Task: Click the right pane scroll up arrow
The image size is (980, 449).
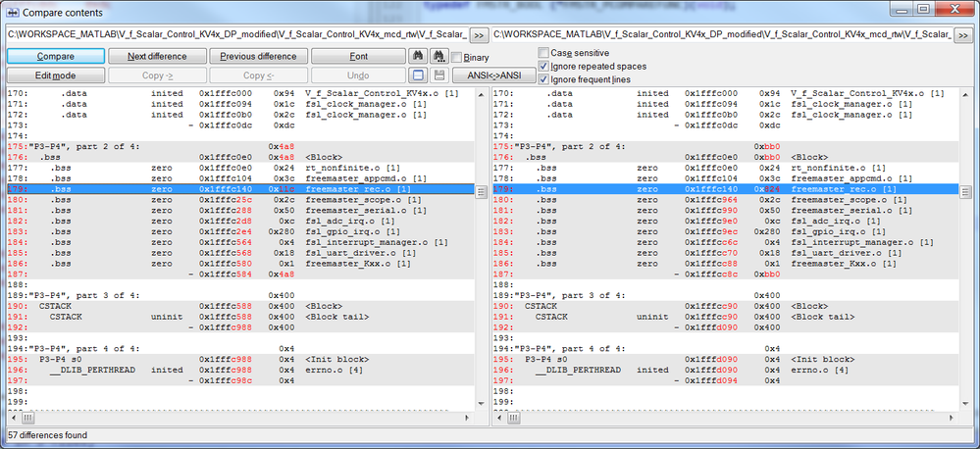Action: 966,94
